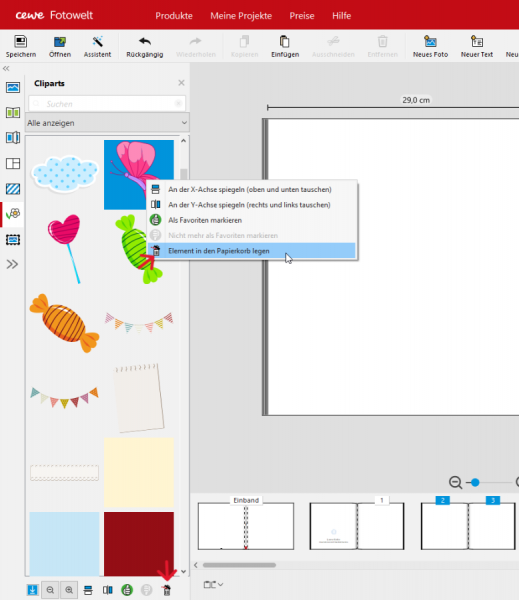519x600 pixels.
Task: Click Einfügen paste icon
Action: pos(285,41)
